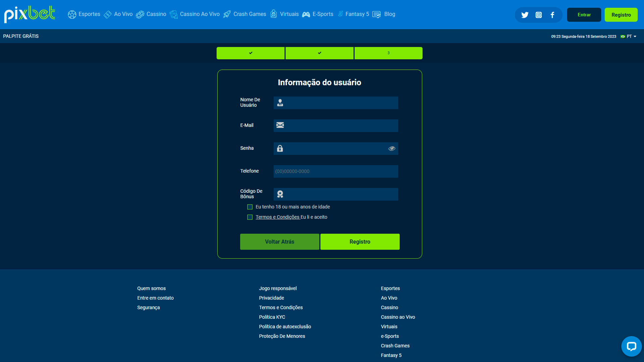Click the padlock icon in Senha field
Viewport: 644px width, 362px height.
tap(280, 148)
